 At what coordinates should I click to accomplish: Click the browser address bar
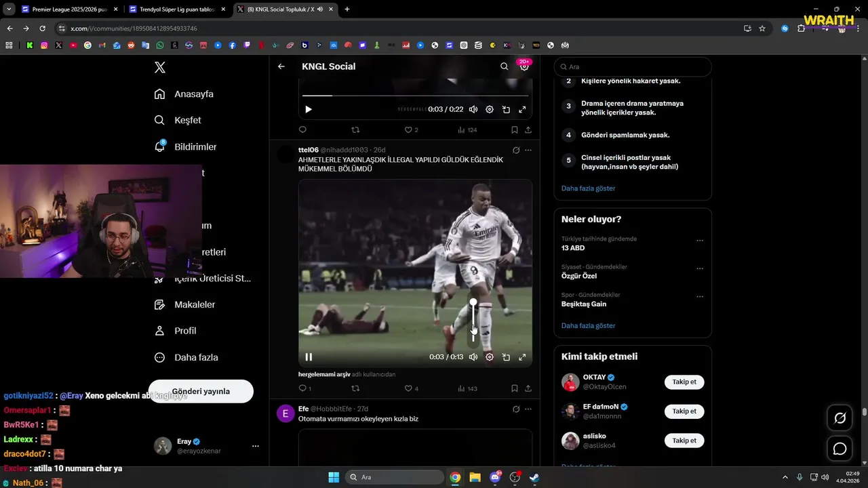tap(400, 28)
